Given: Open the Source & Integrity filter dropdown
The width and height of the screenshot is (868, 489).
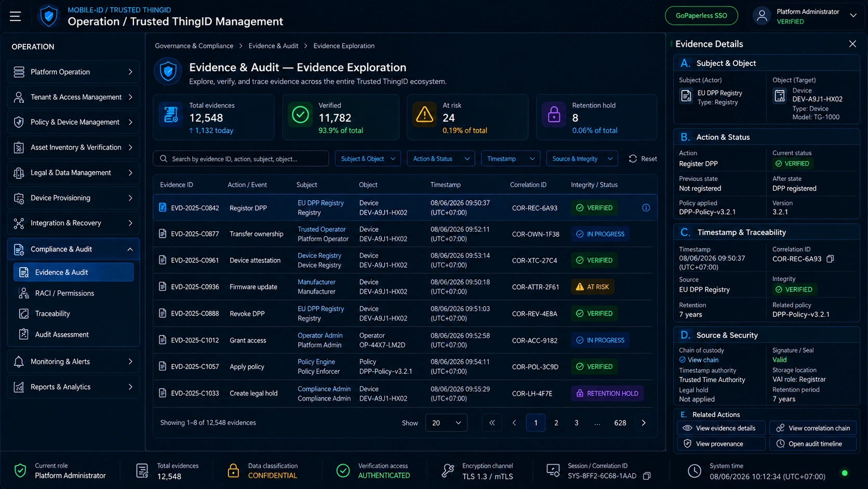Looking at the screenshot, I should [582, 158].
